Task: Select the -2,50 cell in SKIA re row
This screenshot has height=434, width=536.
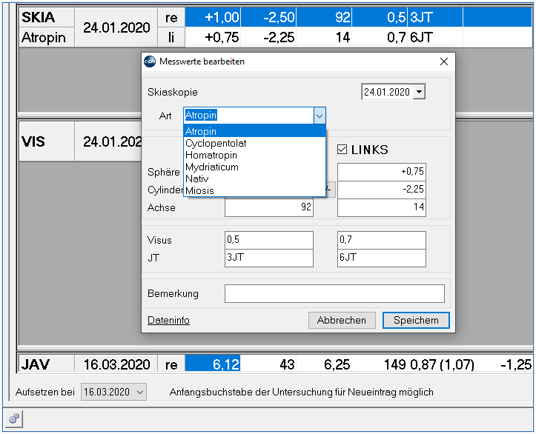Action: [x=269, y=17]
